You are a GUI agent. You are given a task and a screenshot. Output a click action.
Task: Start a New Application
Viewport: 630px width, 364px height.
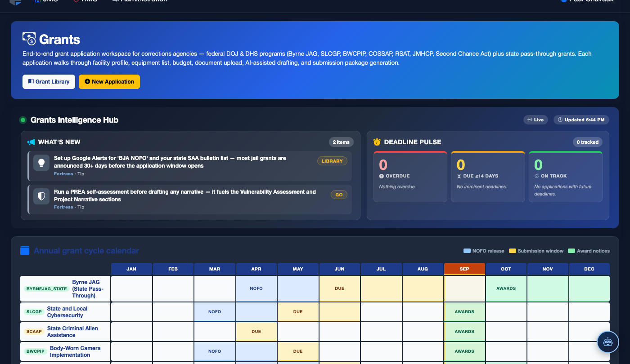[x=109, y=82]
